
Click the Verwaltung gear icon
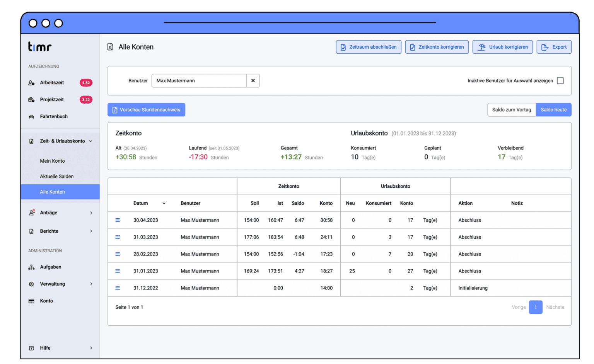tap(31, 284)
